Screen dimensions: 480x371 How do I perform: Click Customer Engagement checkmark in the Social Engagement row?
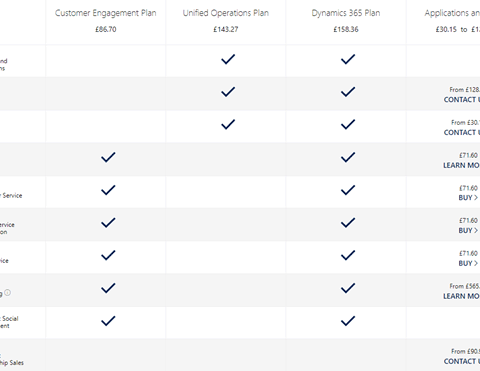click(x=108, y=321)
